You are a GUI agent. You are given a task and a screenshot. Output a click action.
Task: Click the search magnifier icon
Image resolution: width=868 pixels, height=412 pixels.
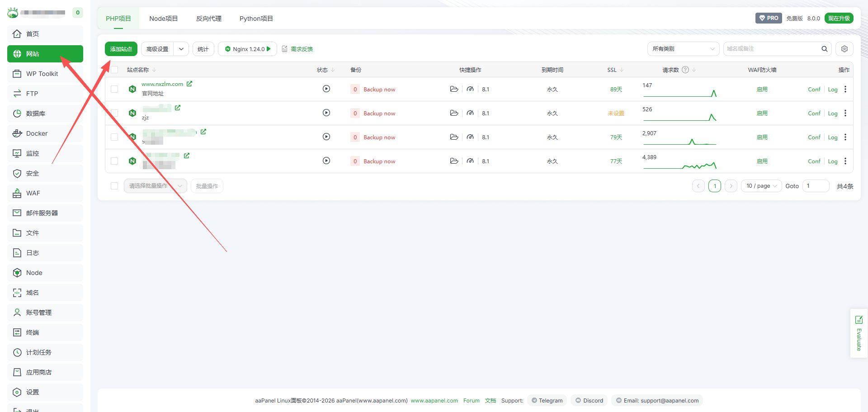pyautogui.click(x=824, y=49)
